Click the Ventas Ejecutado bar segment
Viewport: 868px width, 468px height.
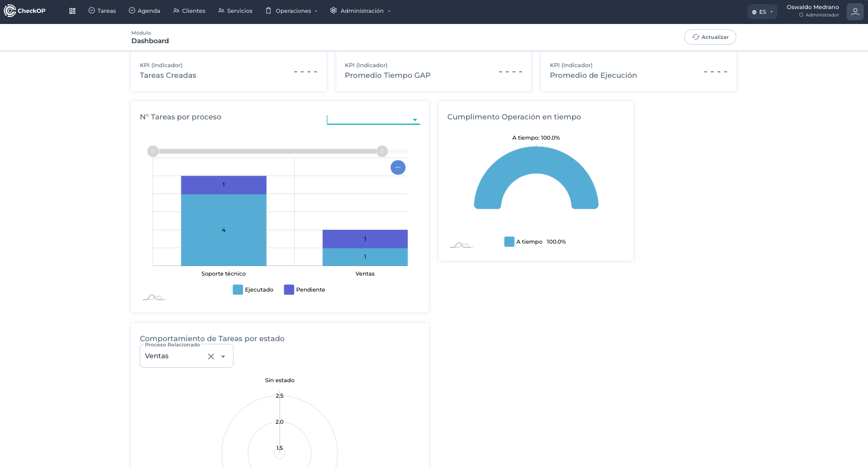(x=365, y=257)
